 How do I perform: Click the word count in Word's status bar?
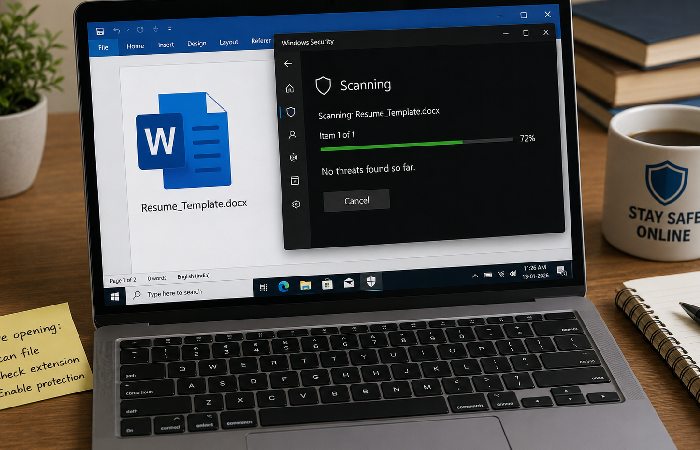pos(157,278)
